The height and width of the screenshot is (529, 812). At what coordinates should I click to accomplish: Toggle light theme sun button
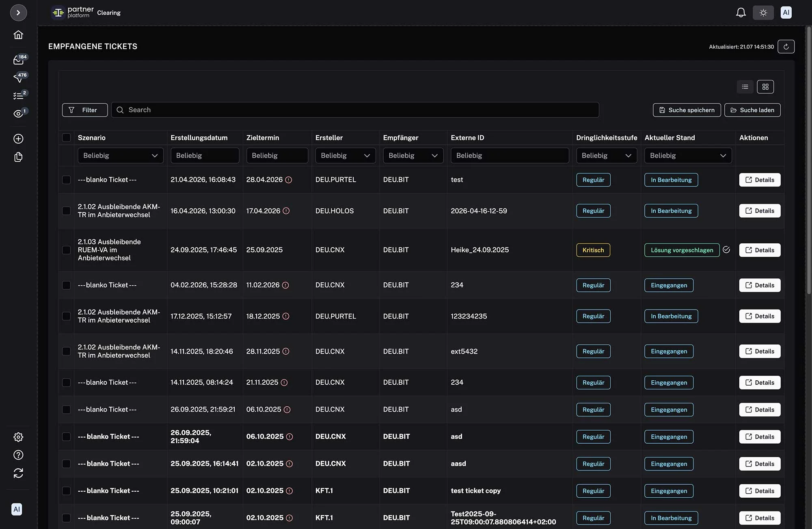point(763,13)
